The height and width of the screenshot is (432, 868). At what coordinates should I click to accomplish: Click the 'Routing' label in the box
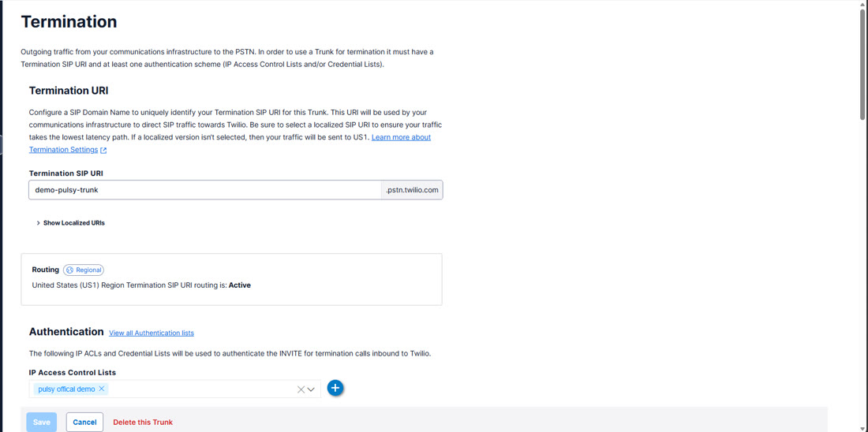click(x=46, y=270)
